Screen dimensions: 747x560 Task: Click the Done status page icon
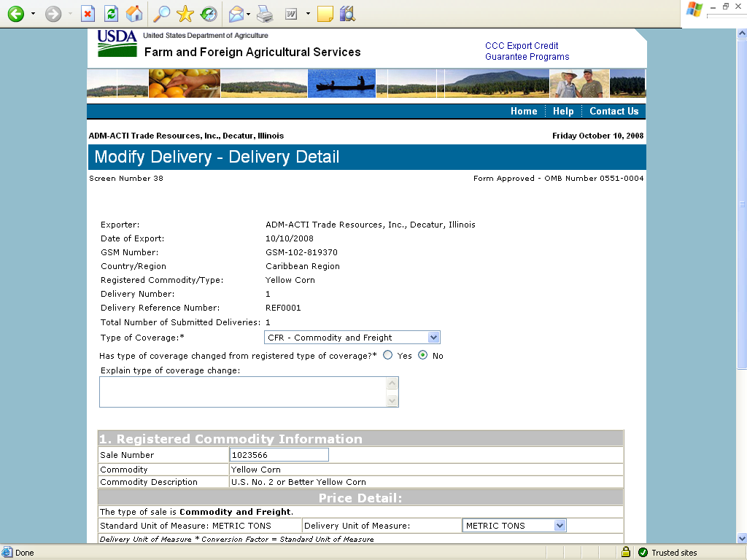7,553
